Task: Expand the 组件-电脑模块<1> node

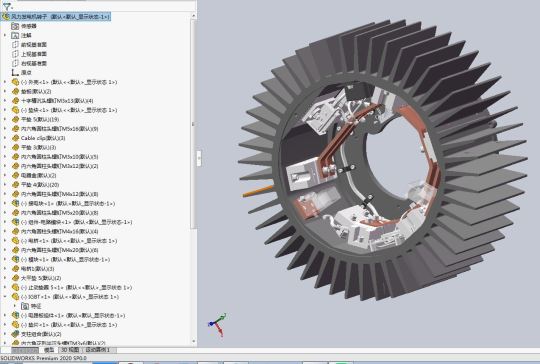Action: pyautogui.click(x=5, y=222)
